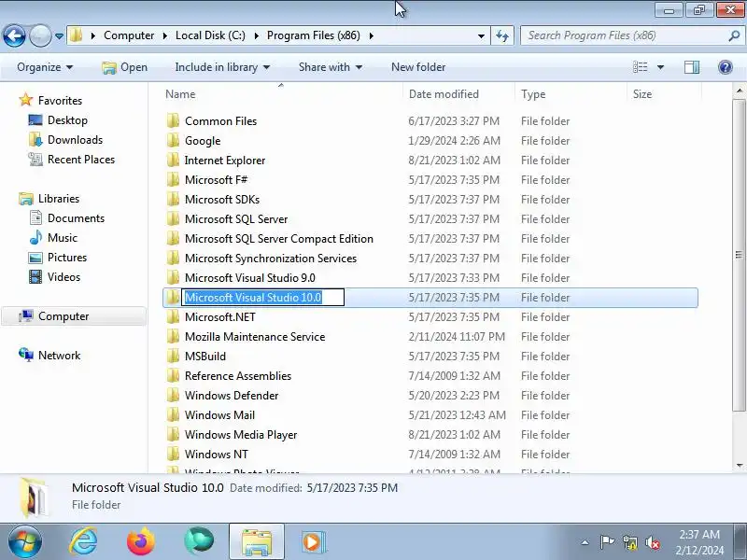Image resolution: width=747 pixels, height=560 pixels.
Task: Select the Microsoft SDKs folder icon
Action: click(174, 199)
